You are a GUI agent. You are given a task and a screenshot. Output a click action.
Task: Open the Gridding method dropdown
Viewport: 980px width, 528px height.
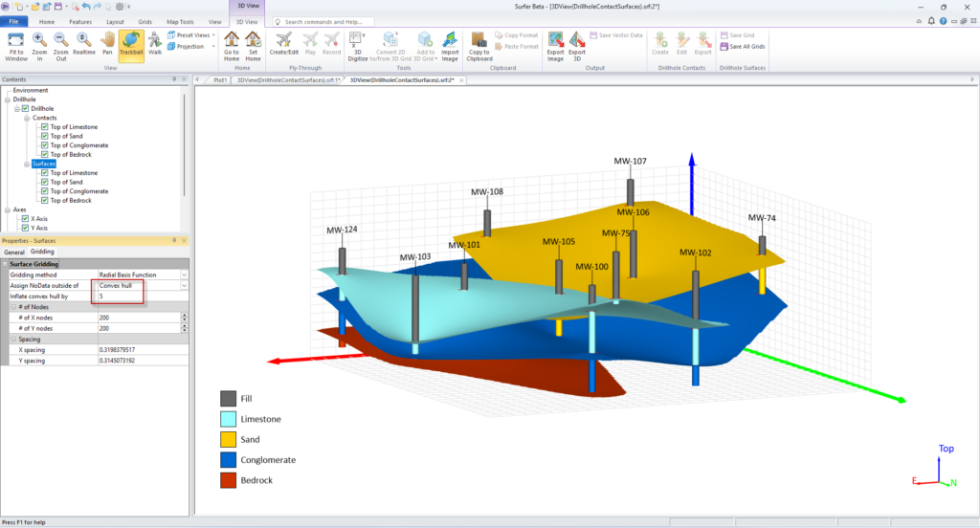pos(184,275)
